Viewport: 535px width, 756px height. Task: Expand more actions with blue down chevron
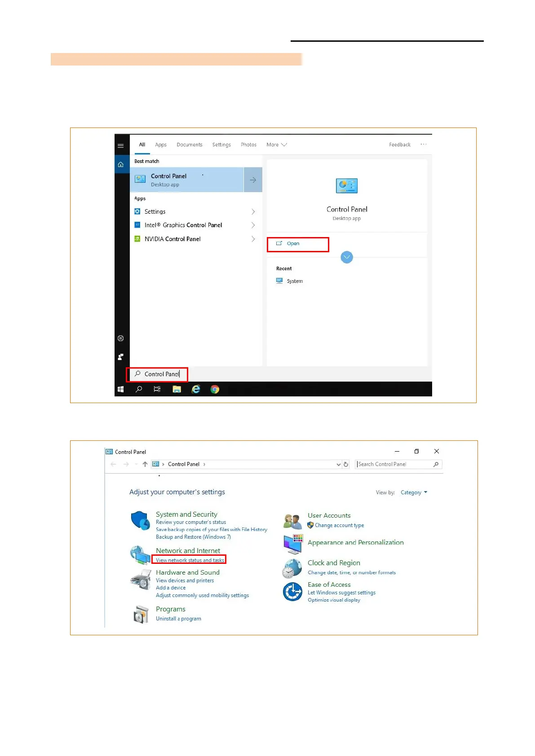[x=347, y=257]
